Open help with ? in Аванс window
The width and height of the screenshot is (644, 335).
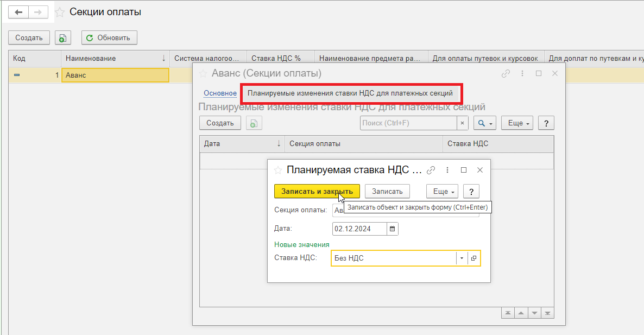[546, 123]
